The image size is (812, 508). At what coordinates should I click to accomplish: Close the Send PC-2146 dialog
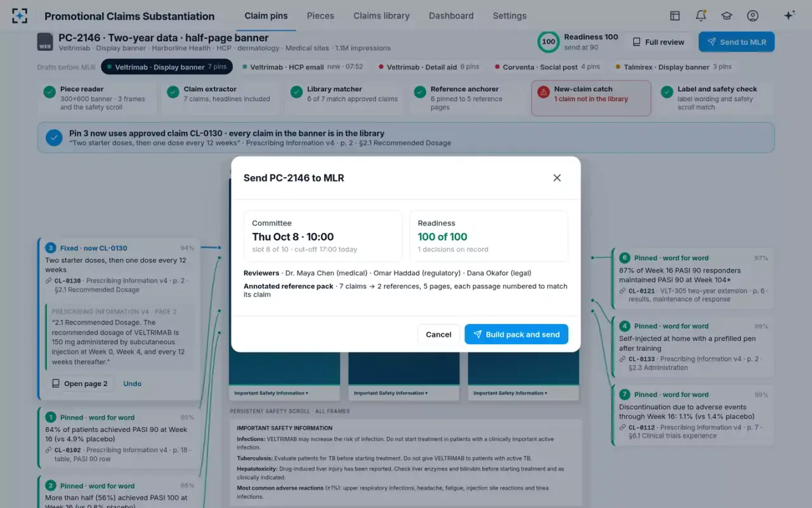(557, 178)
